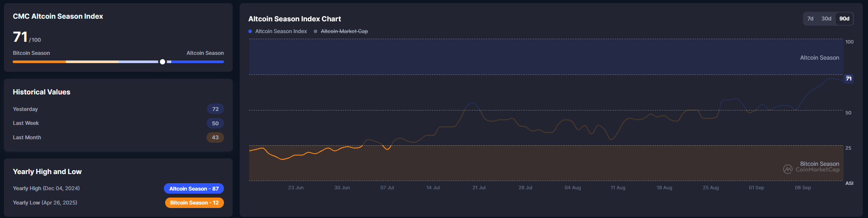Screen dimensions: 868x218
Task: Click the 23 Jun date on x-axis
Action: (296, 188)
